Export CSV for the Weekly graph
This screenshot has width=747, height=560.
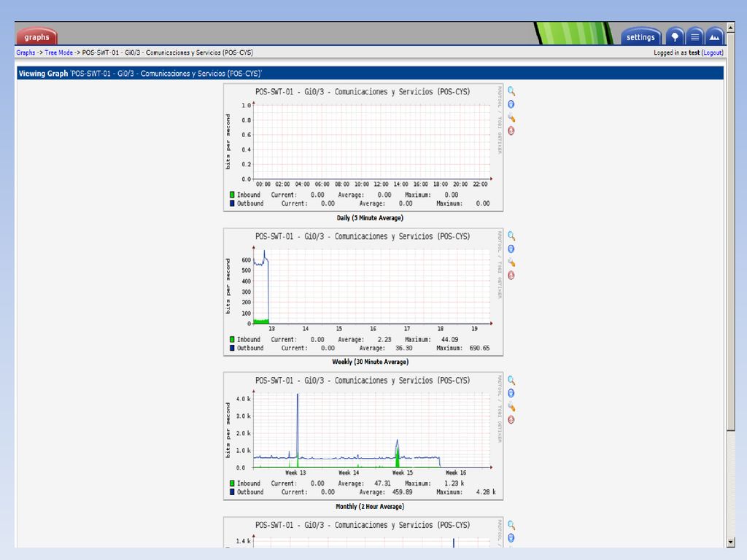click(511, 249)
